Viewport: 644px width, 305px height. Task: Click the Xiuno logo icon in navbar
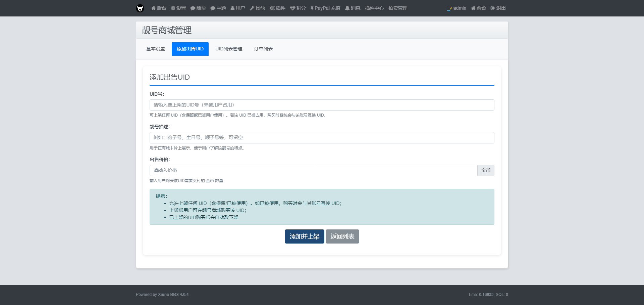point(140,8)
